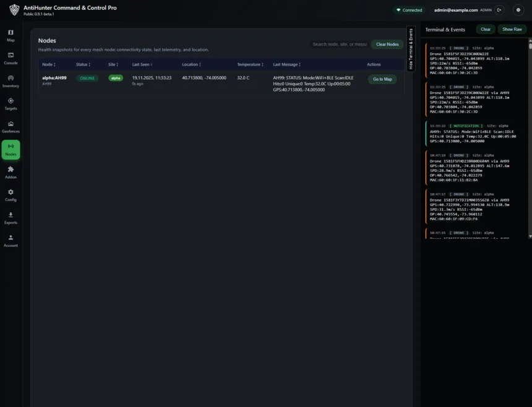The image size is (532, 407).
Task: Click the AH99 STATUS last message cell
Action: point(313,84)
